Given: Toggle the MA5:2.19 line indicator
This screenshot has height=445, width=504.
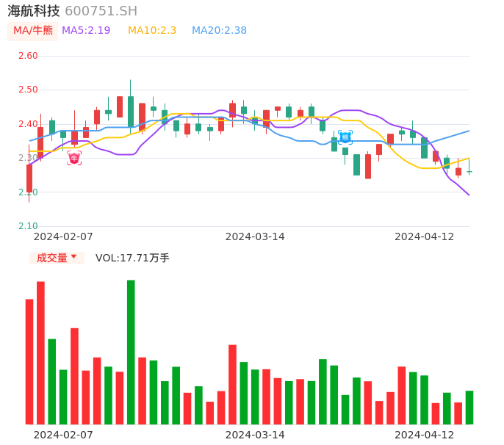Looking at the screenshot, I should click(x=86, y=31).
